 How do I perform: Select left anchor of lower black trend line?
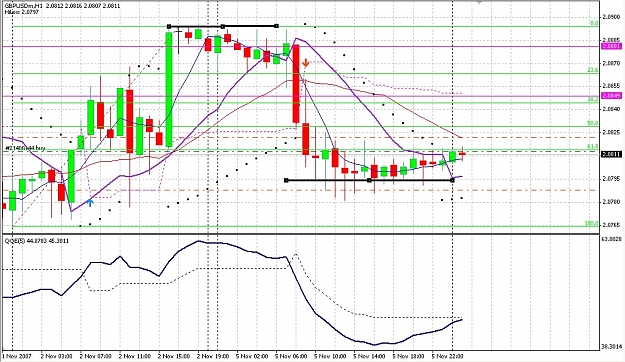tap(286, 180)
